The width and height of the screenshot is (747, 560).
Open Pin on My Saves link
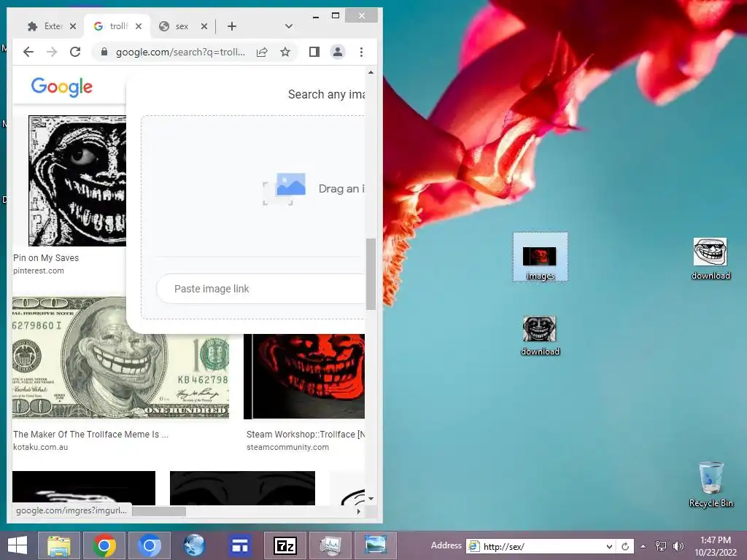[46, 257]
